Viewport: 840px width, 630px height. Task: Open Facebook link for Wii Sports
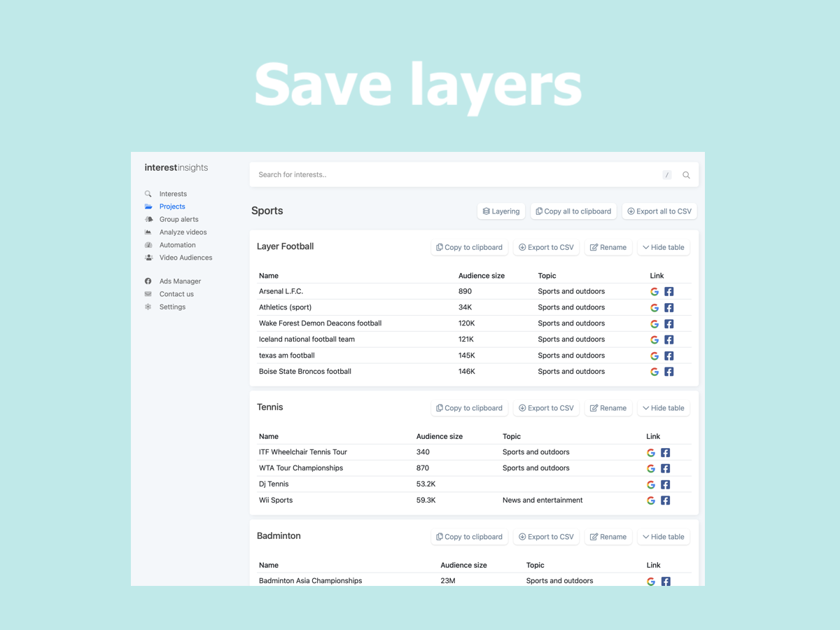coord(666,501)
